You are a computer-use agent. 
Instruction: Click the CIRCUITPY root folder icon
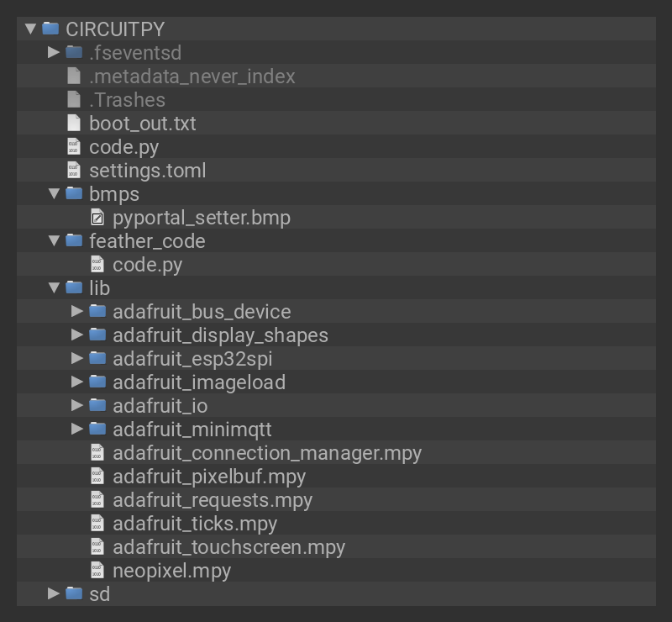[x=50, y=29]
